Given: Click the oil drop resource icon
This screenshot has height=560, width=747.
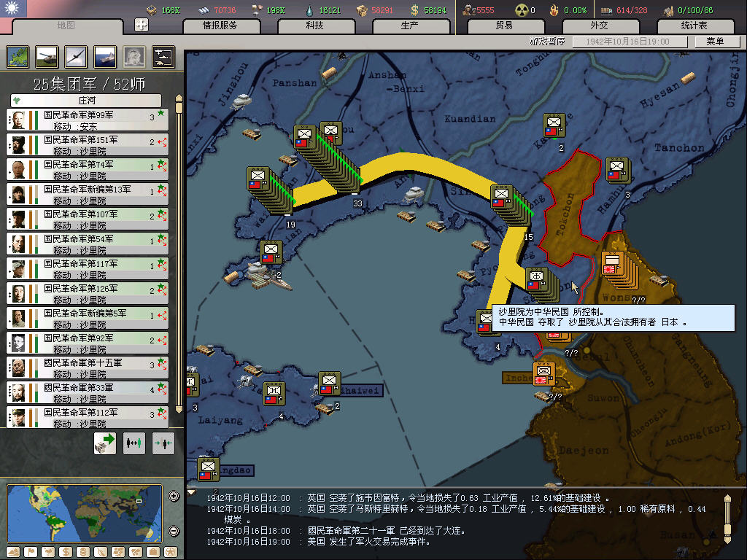Looking at the screenshot, I should pyautogui.click(x=309, y=10).
